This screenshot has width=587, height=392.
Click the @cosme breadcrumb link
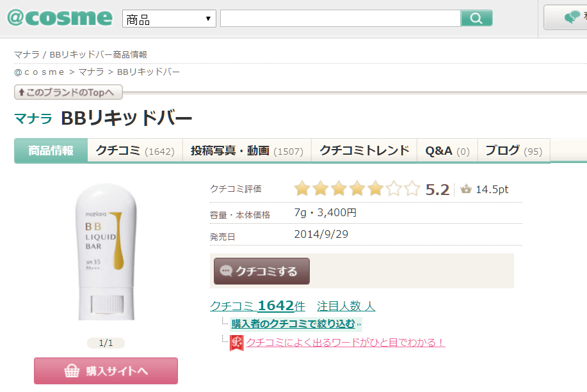pos(39,72)
